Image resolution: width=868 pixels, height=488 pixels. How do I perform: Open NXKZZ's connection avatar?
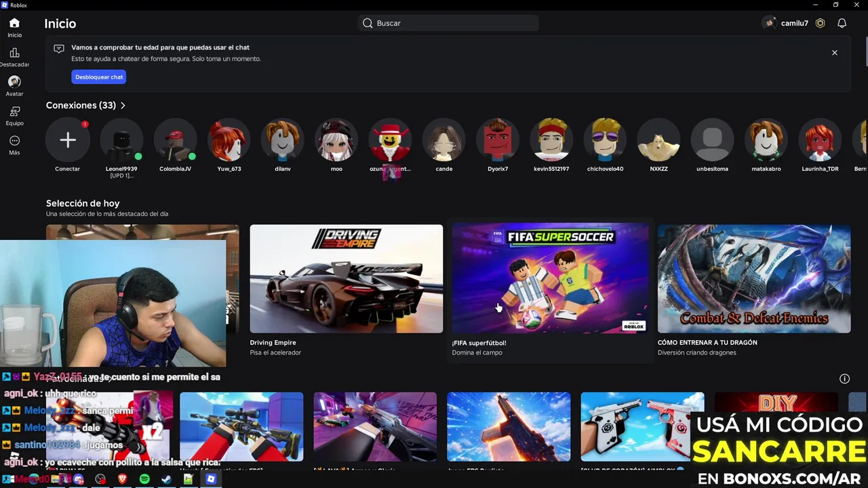(659, 140)
